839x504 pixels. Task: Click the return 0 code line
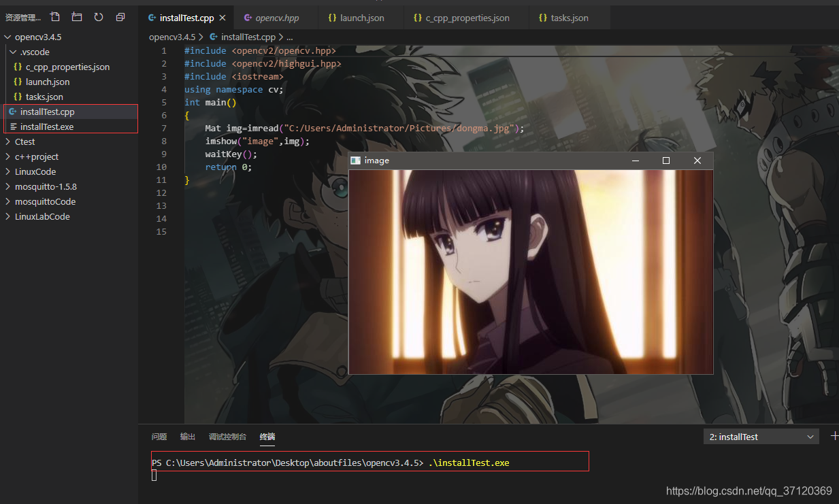coord(228,167)
